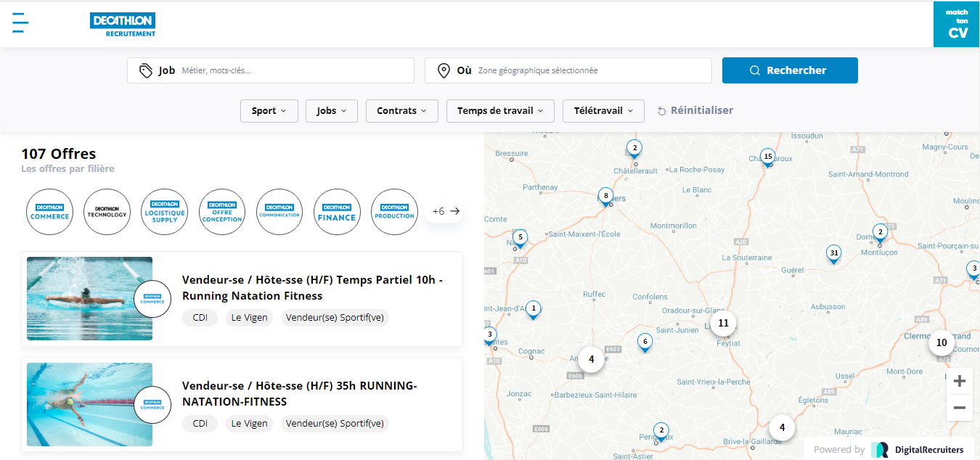
Task: Expand the Sport filter dropdown
Action: tap(269, 111)
